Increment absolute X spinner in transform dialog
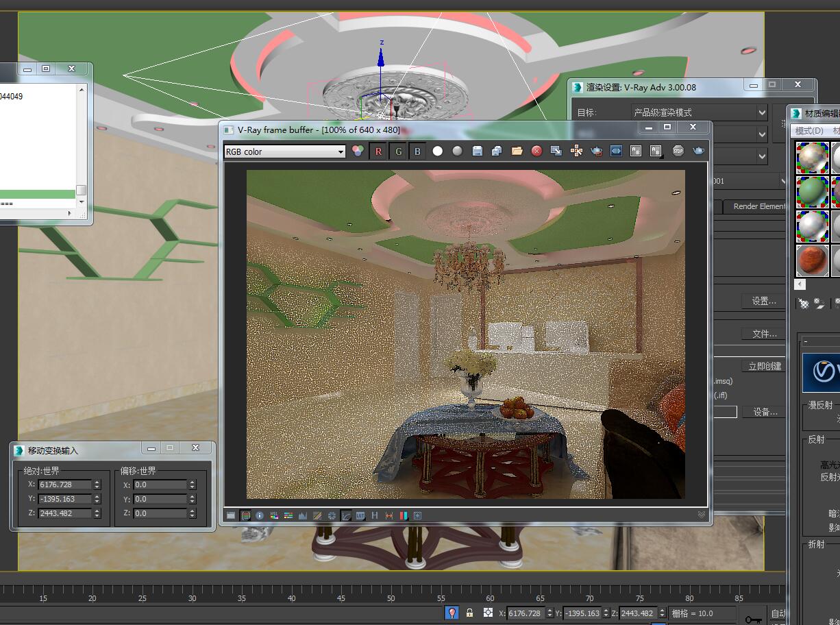This screenshot has width=840, height=625. point(97,482)
